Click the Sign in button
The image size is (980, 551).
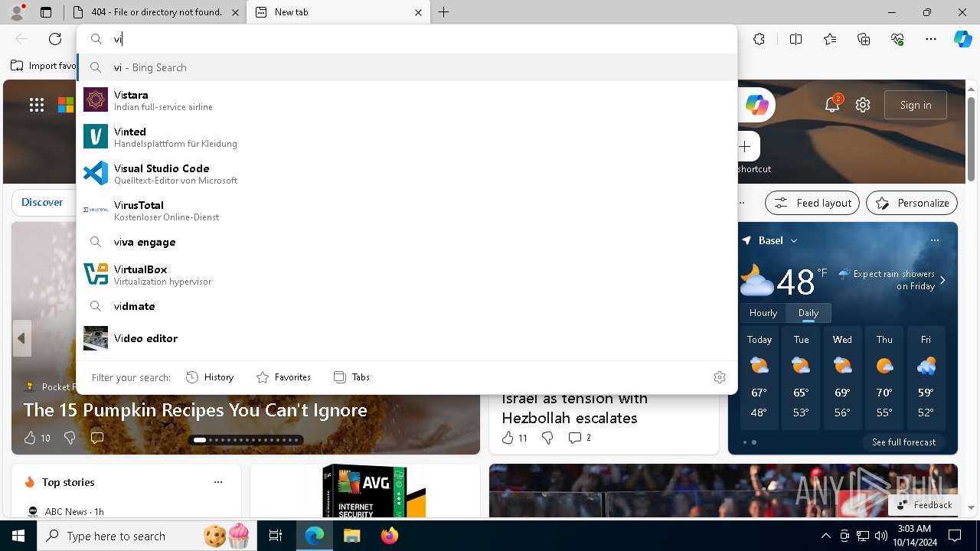click(916, 105)
